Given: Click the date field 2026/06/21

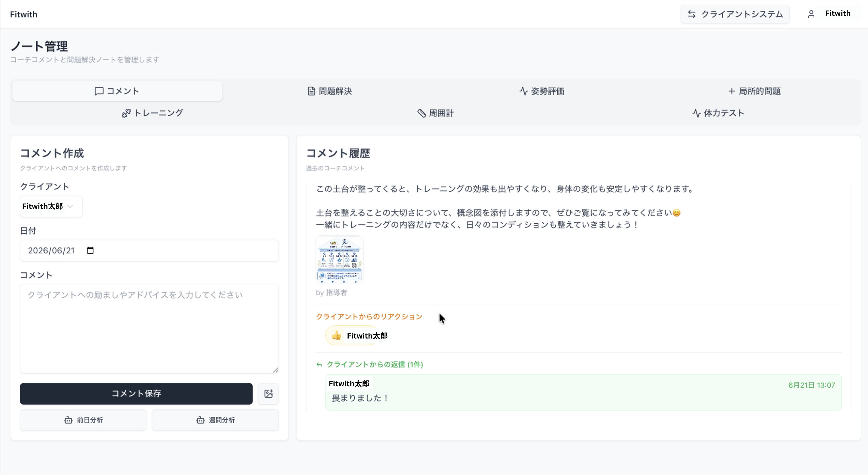Looking at the screenshot, I should 149,250.
